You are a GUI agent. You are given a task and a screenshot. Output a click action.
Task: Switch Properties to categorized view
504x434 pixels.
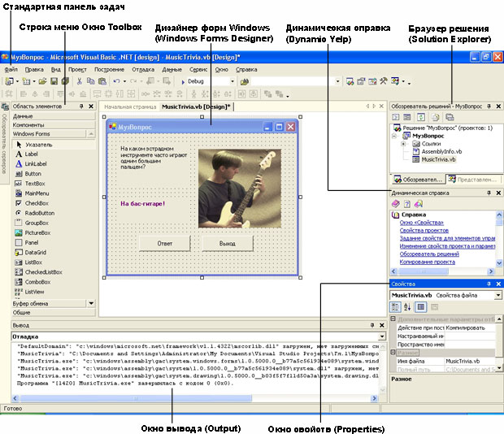pyautogui.click(x=395, y=307)
